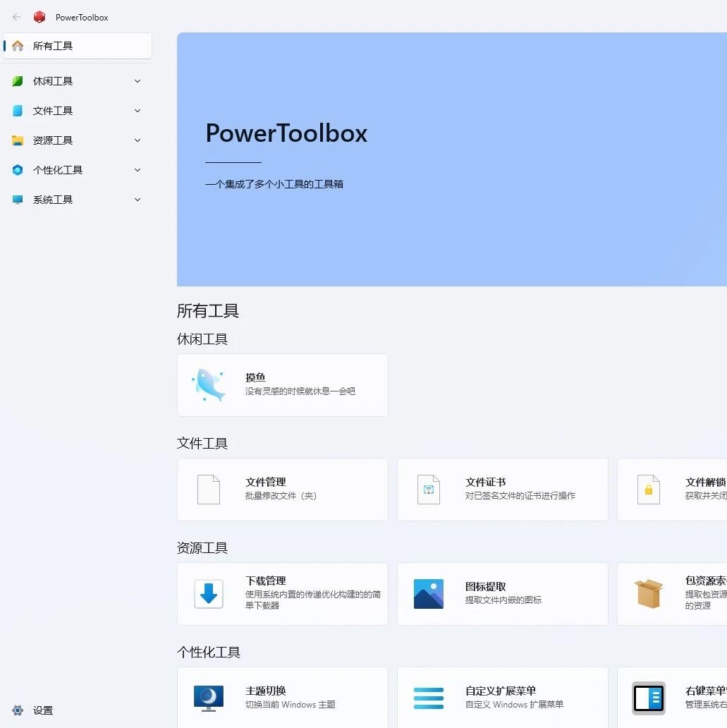Click the lock page icon of 文件解锁
The image size is (727, 728).
[649, 490]
